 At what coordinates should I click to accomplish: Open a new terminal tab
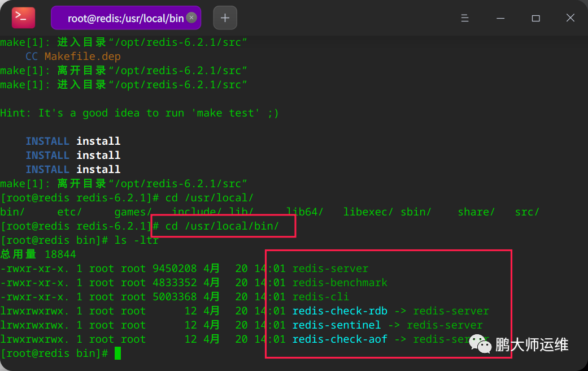225,18
